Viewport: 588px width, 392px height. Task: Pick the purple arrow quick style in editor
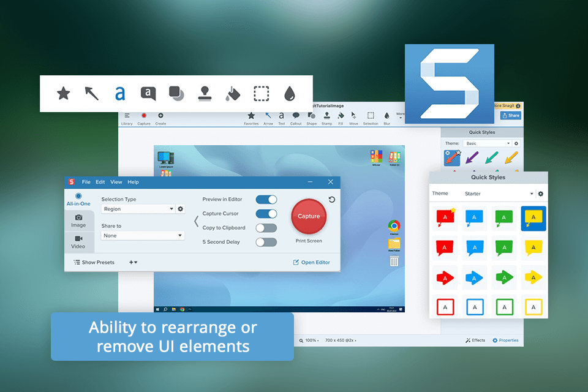coord(472,157)
